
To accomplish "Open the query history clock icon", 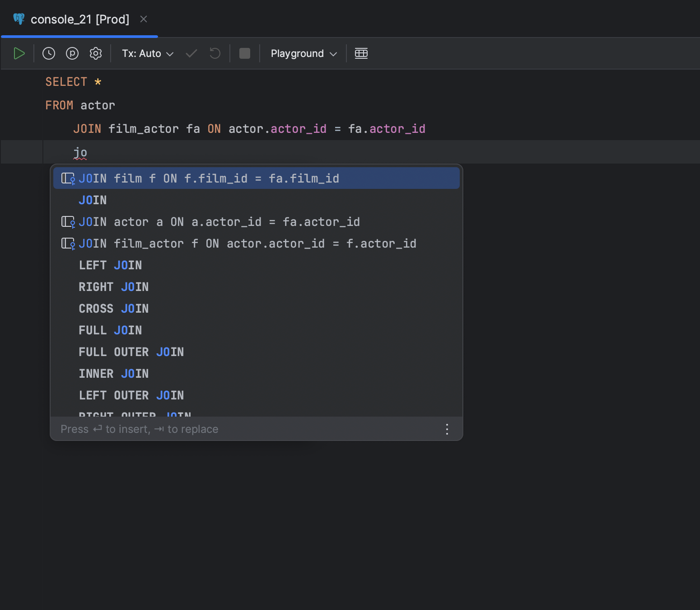I will click(49, 53).
